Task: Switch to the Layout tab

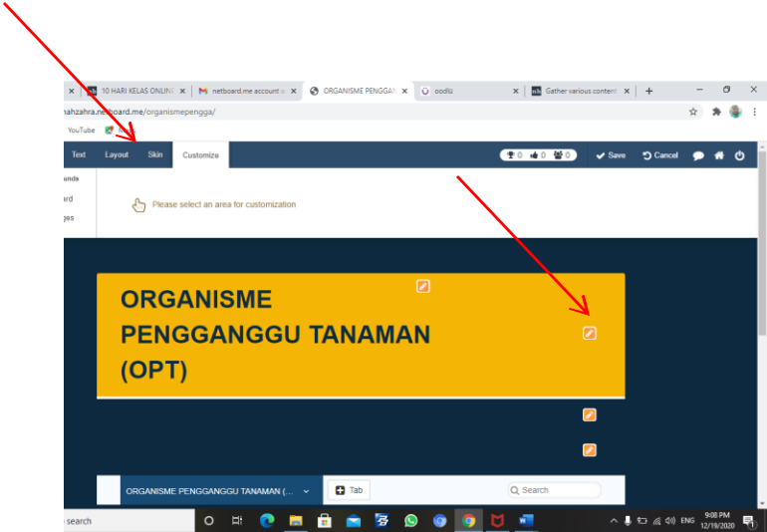Action: point(117,155)
